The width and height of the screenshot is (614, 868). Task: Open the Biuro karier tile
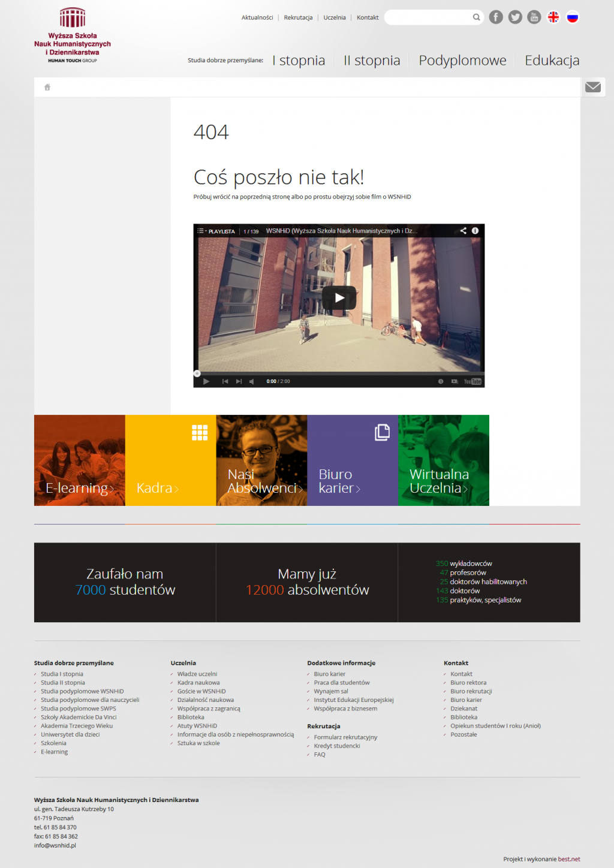pos(353,460)
